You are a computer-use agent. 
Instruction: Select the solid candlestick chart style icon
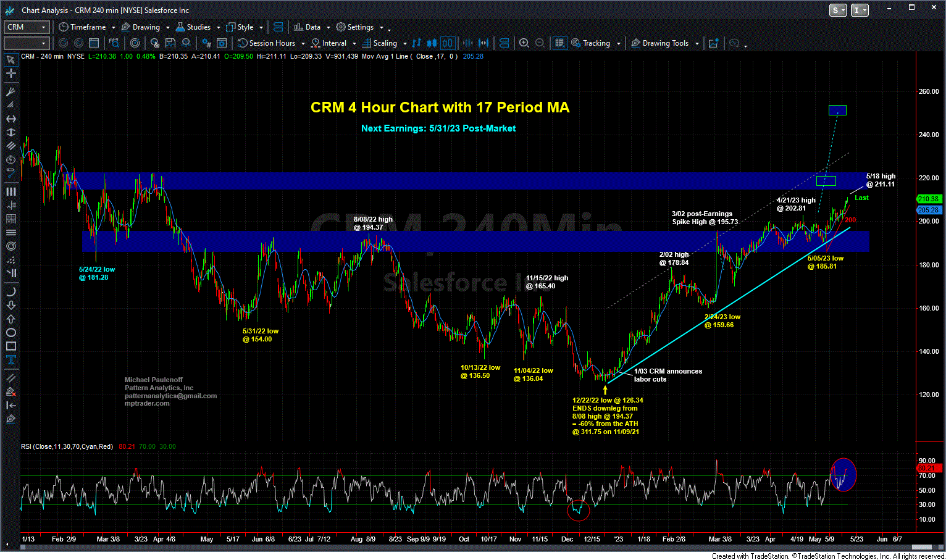pyautogui.click(x=432, y=43)
